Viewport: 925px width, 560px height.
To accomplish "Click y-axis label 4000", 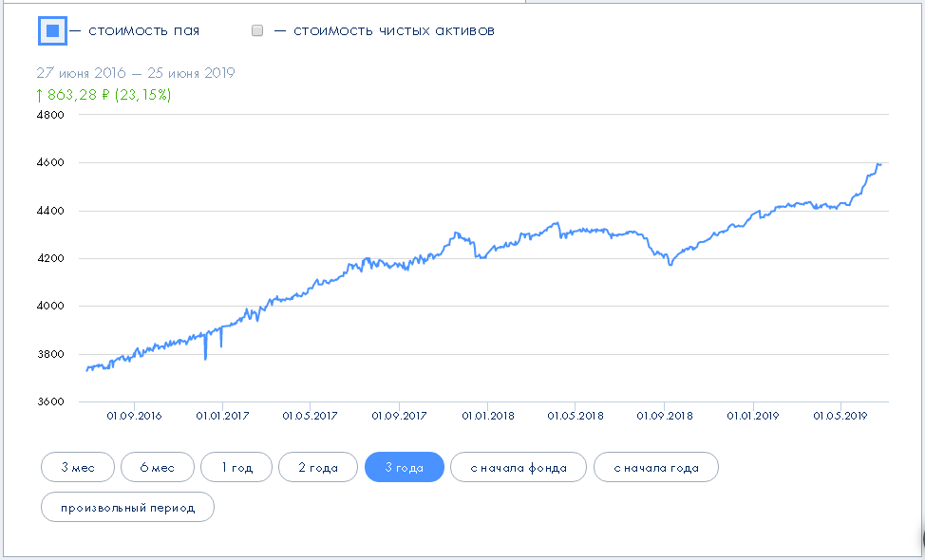I will 50,306.
